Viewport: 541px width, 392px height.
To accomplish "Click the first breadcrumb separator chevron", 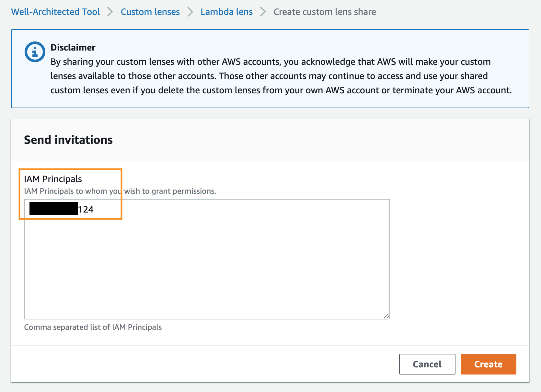I will pos(110,12).
